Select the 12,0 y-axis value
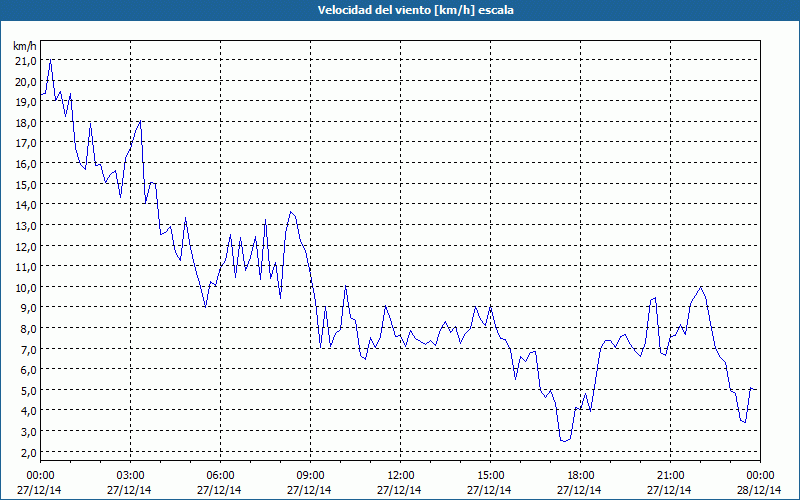 [x=27, y=246]
